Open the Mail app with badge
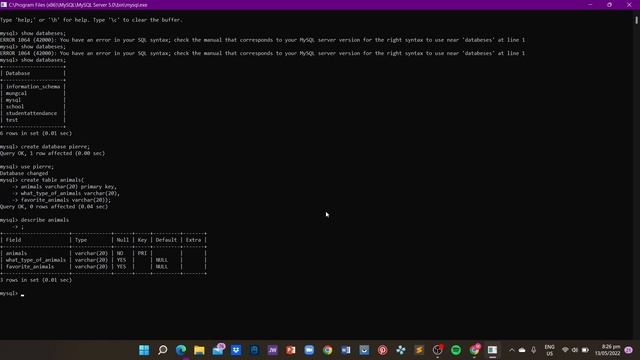Image resolution: width=640 pixels, height=360 pixels. (x=218, y=349)
